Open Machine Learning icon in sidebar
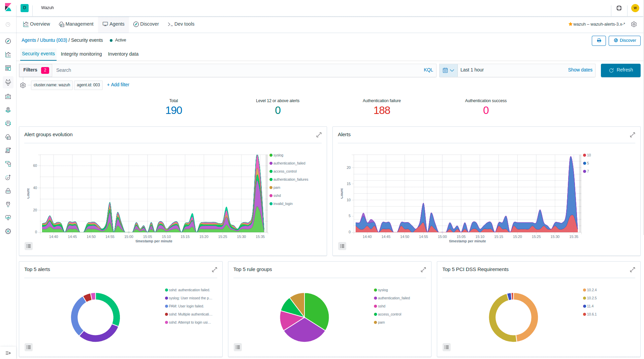 [8, 123]
